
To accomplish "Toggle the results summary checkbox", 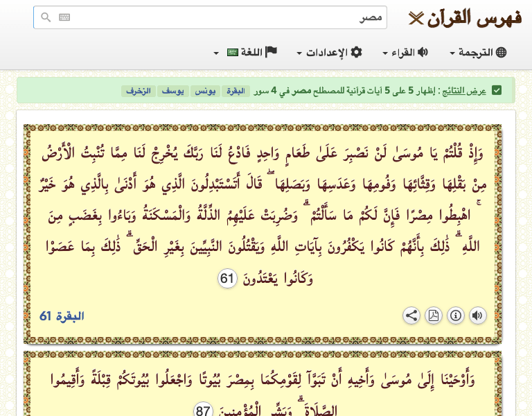I will [497, 90].
